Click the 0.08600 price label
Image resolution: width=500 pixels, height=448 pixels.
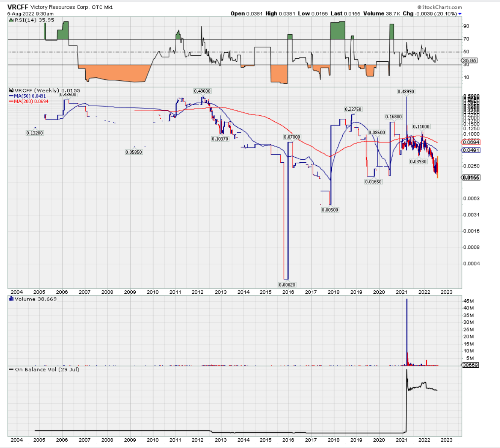(377, 133)
